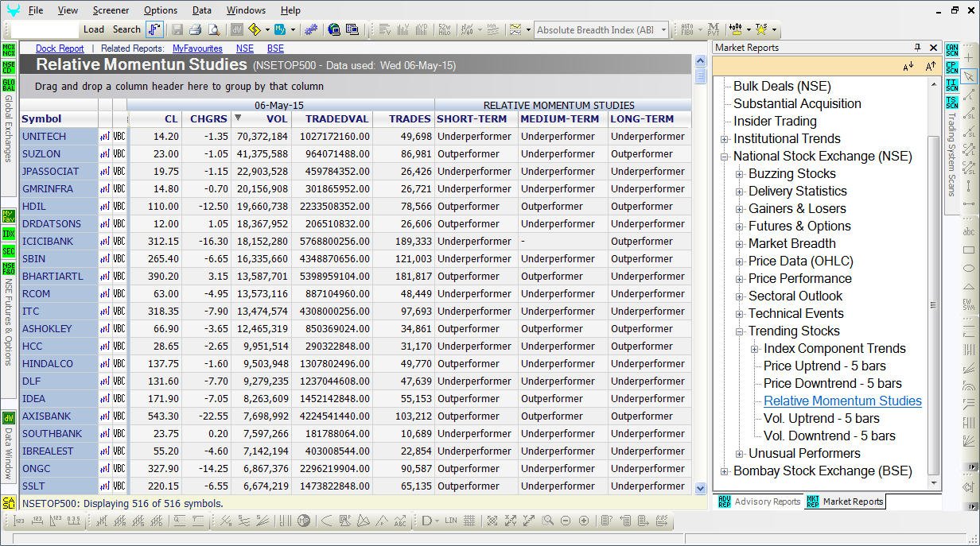Click the LIN linear scale icon in bottom toolbar
Screen dimensions: 980x546
coord(451,521)
